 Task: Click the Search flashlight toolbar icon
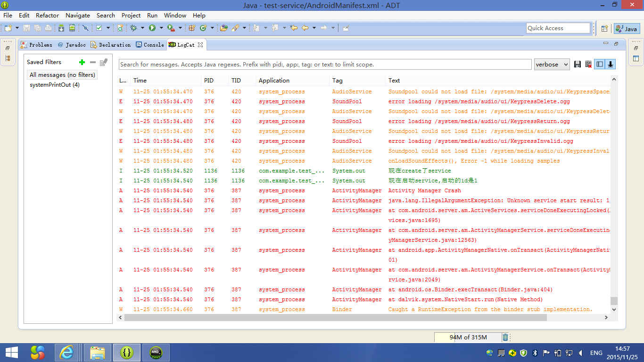[x=235, y=28]
